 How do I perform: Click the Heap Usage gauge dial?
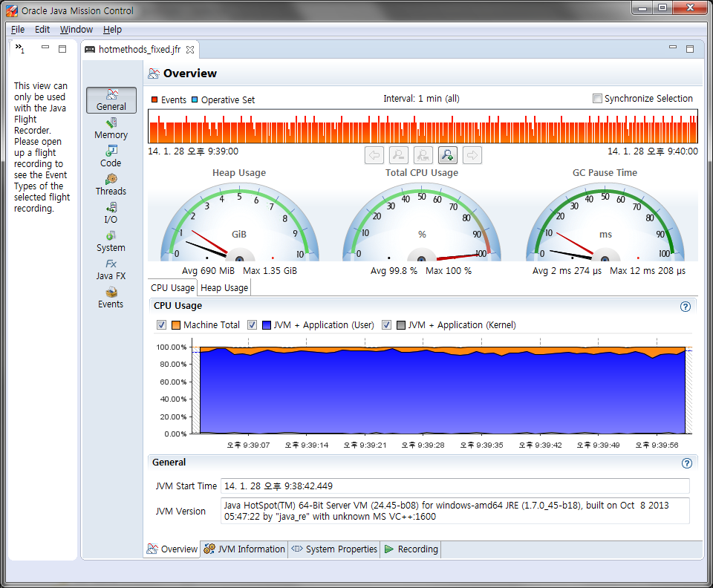[240, 223]
